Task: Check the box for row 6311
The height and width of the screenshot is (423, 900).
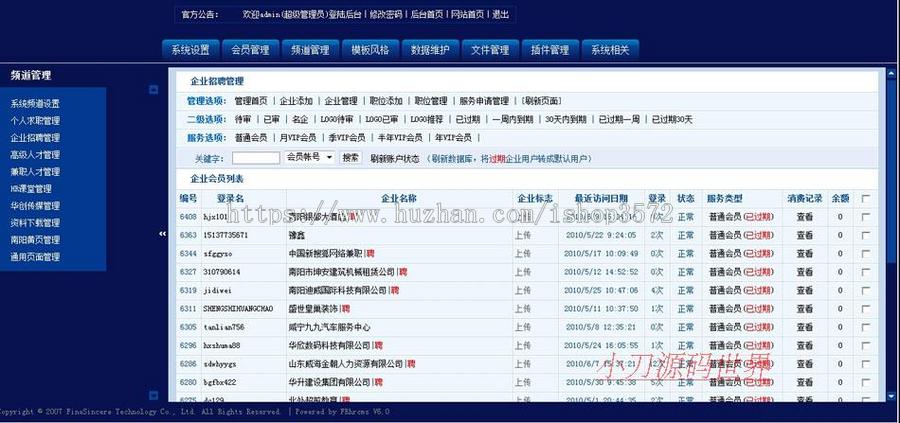Action: (x=866, y=309)
